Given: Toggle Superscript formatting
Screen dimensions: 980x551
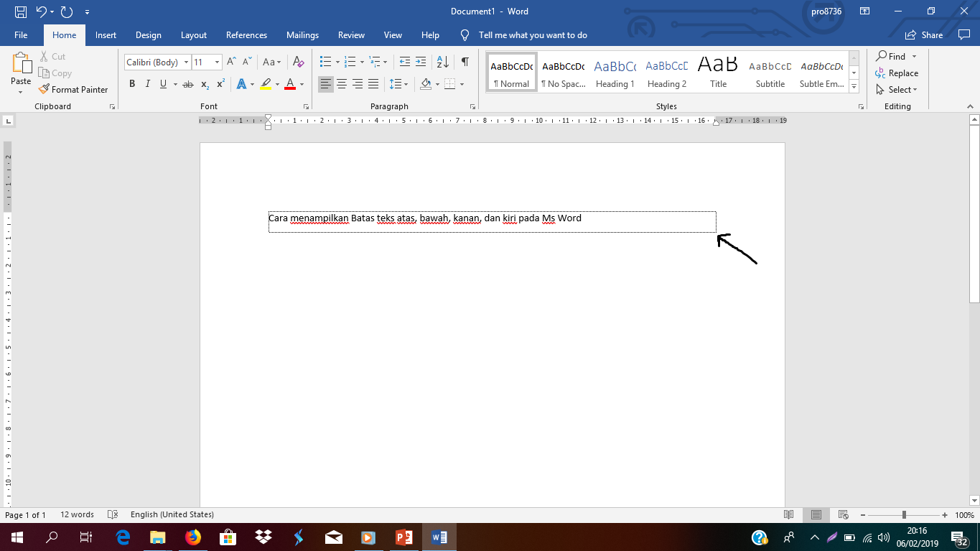Looking at the screenshot, I should (x=221, y=84).
